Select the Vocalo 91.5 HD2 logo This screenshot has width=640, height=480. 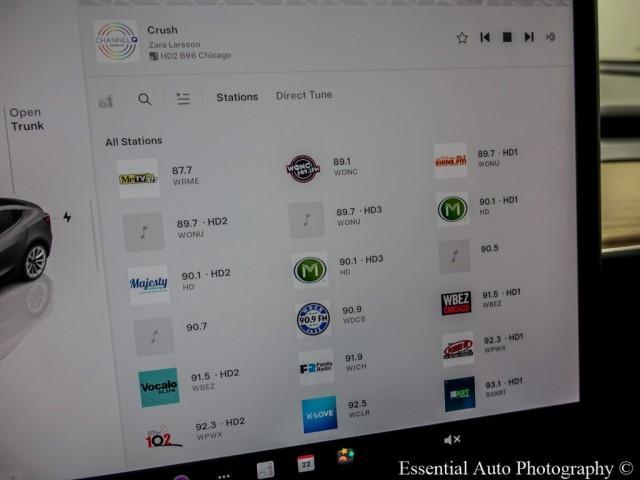click(159, 387)
